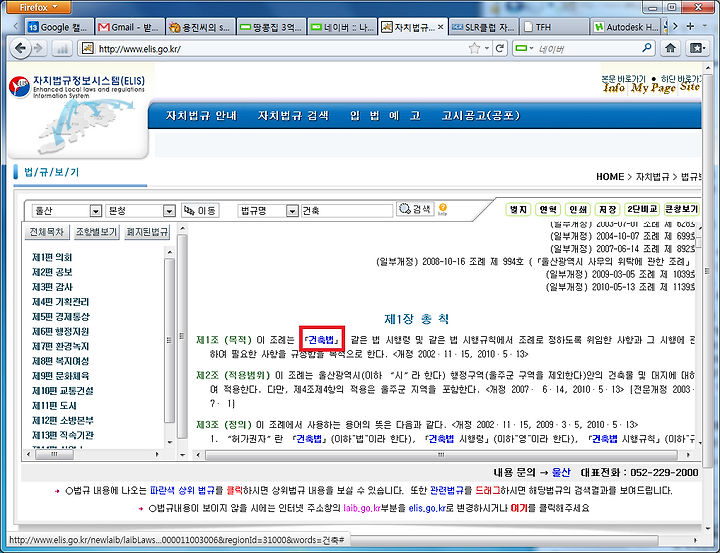Switch to the 땅콩집 3억 tab
This screenshot has height=553, width=720.
[271, 28]
